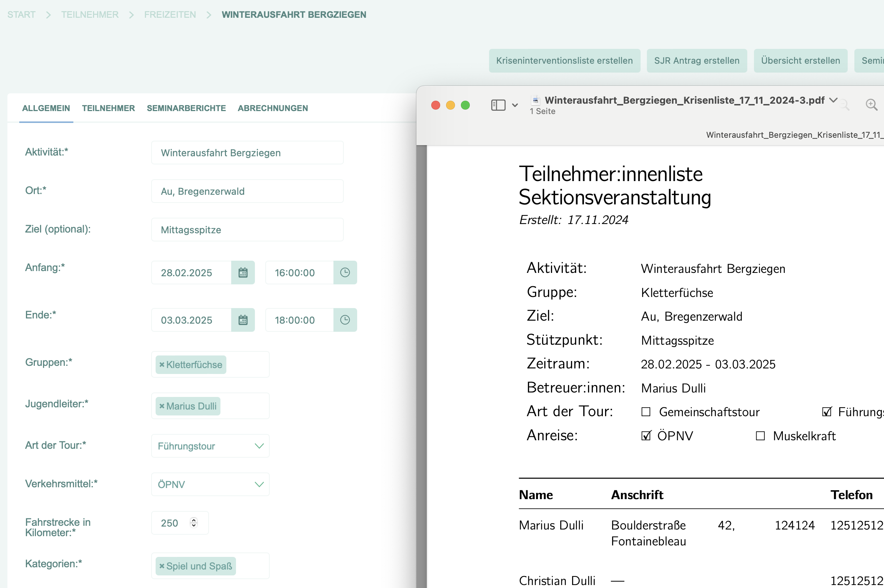
Task: Remove the Marius Dulli Jugendleiter tag
Action: coord(162,406)
